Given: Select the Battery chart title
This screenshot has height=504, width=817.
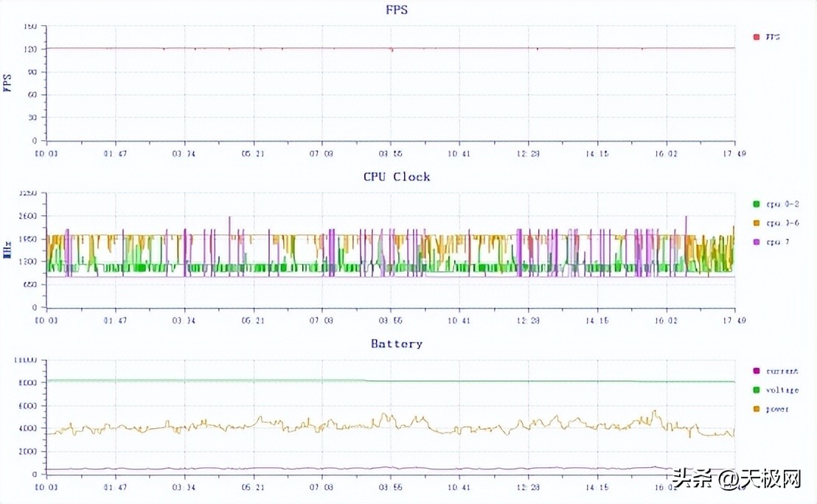Looking at the screenshot, I should pos(397,343).
